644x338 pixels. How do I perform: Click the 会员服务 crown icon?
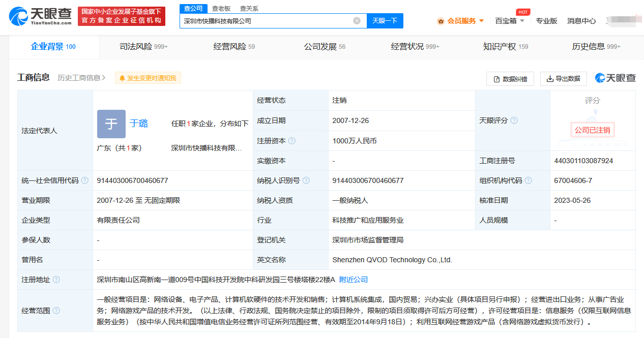click(x=441, y=21)
